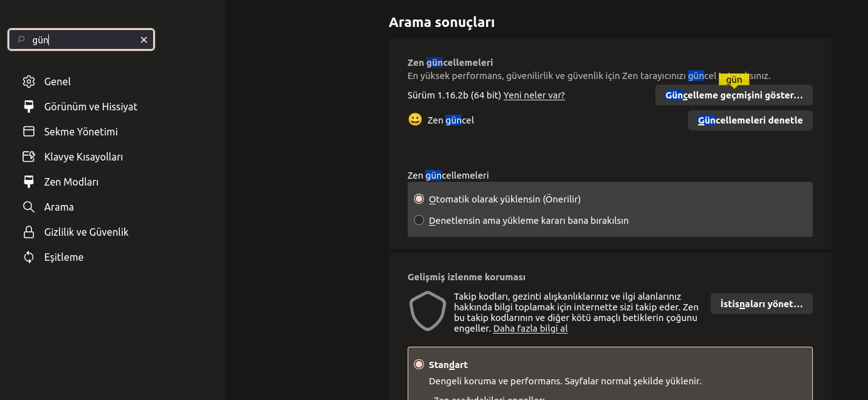Click the Zen Modları brush icon
The width and height of the screenshot is (868, 400).
tap(28, 182)
